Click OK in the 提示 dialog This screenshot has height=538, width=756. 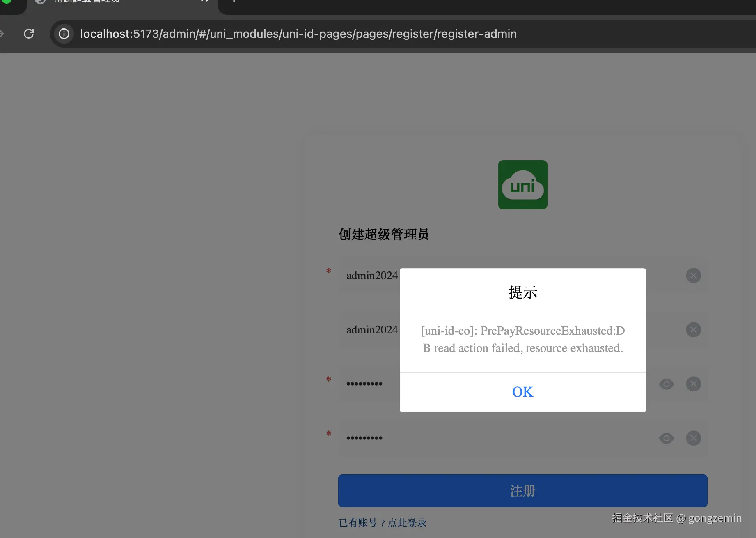tap(522, 392)
